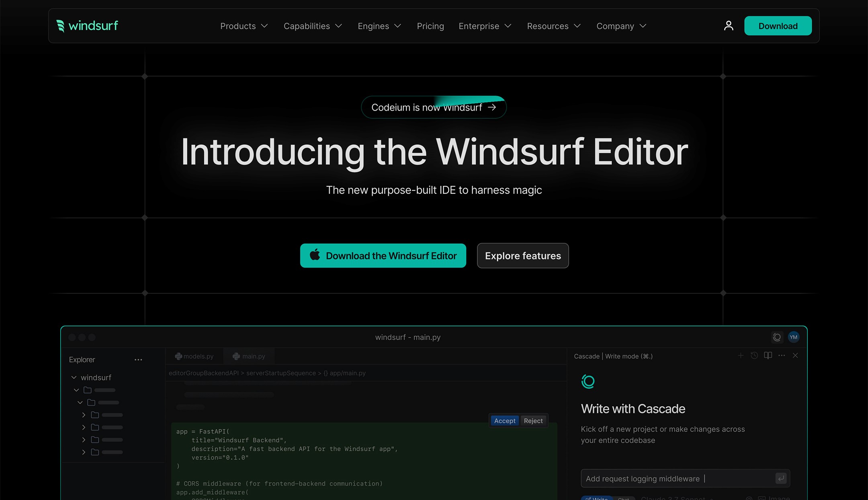
Task: Open the user account icon
Action: coord(729,26)
